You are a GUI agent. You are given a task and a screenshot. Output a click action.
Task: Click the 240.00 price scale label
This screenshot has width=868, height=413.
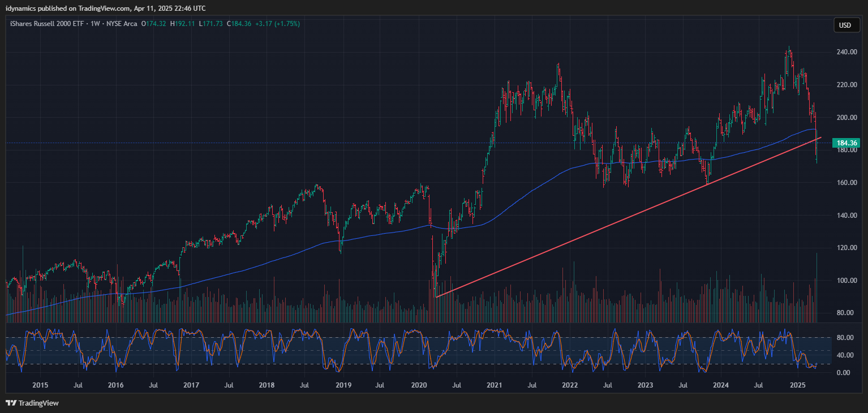847,52
